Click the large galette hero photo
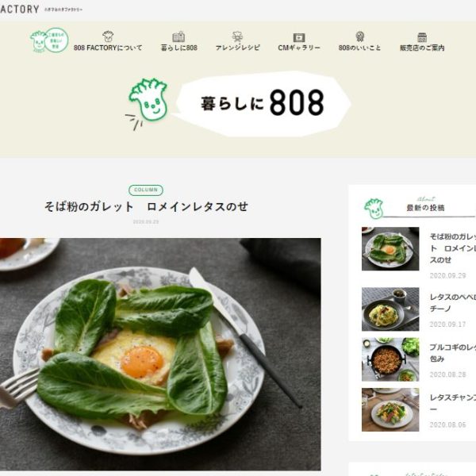The image size is (476, 476). click(x=160, y=355)
